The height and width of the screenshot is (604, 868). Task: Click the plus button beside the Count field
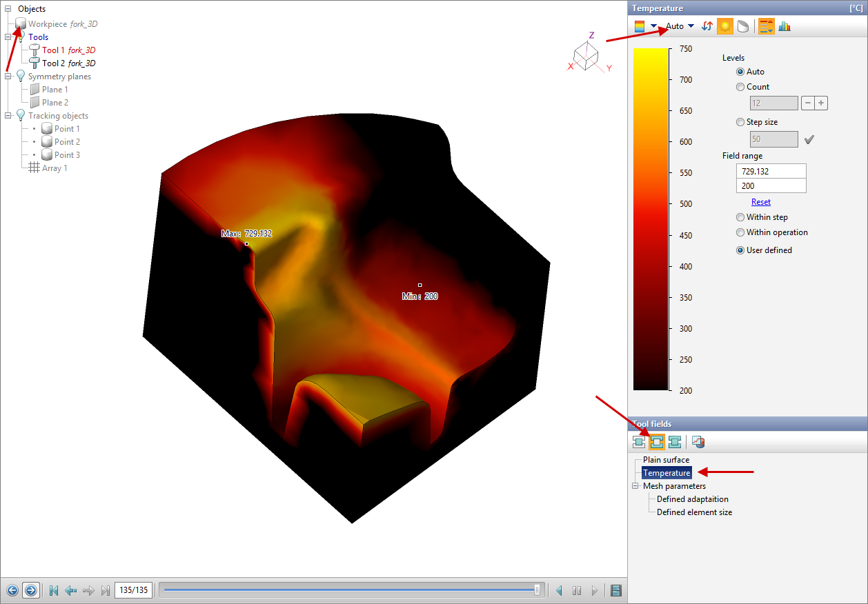820,103
